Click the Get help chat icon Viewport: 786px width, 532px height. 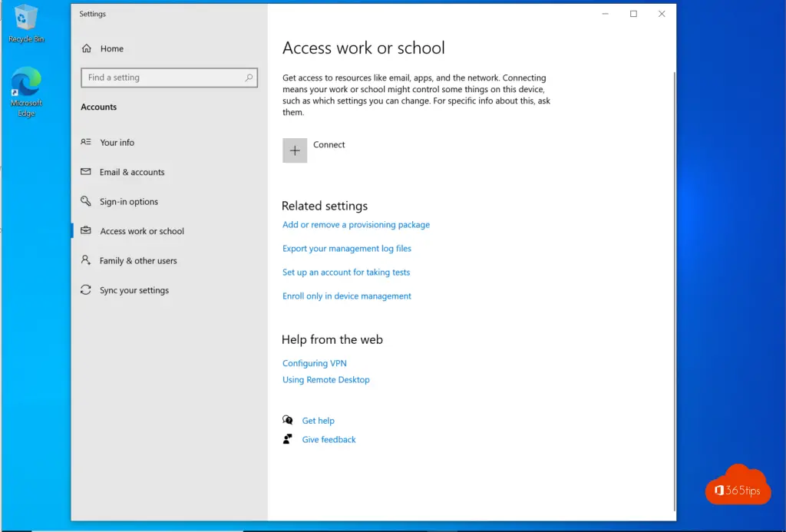(288, 420)
